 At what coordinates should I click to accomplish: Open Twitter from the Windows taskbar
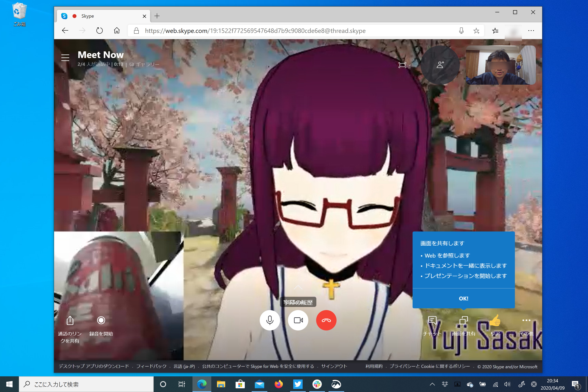[298, 384]
